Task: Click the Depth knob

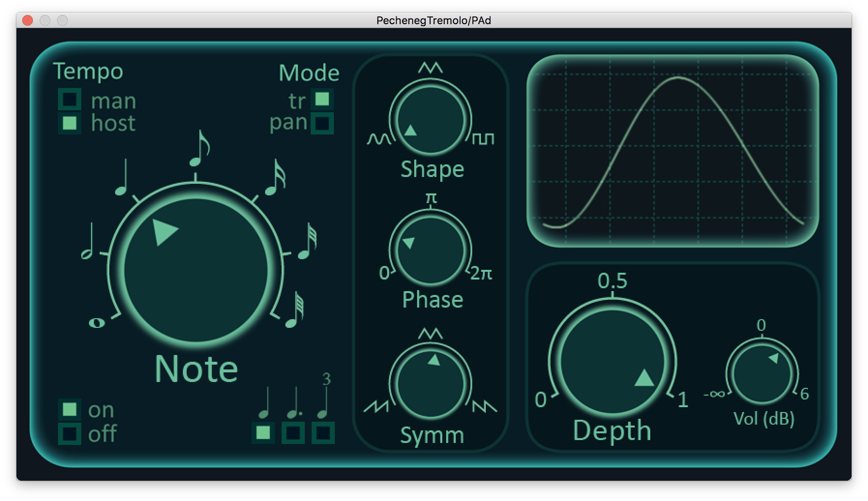Action: point(612,361)
